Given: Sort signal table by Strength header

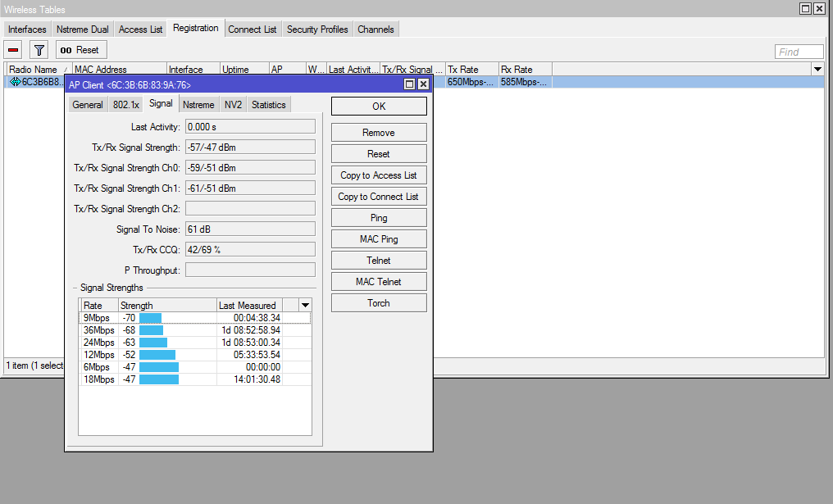Looking at the screenshot, I should coord(166,306).
